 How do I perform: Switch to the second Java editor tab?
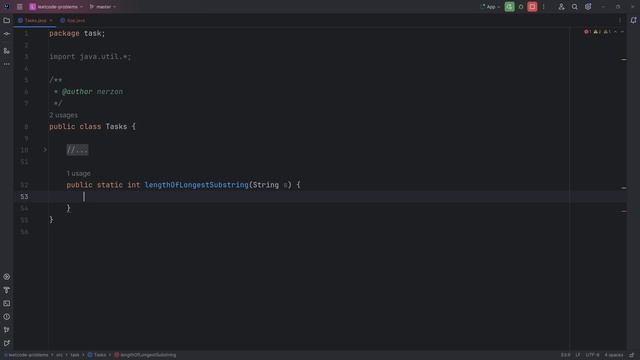73,20
